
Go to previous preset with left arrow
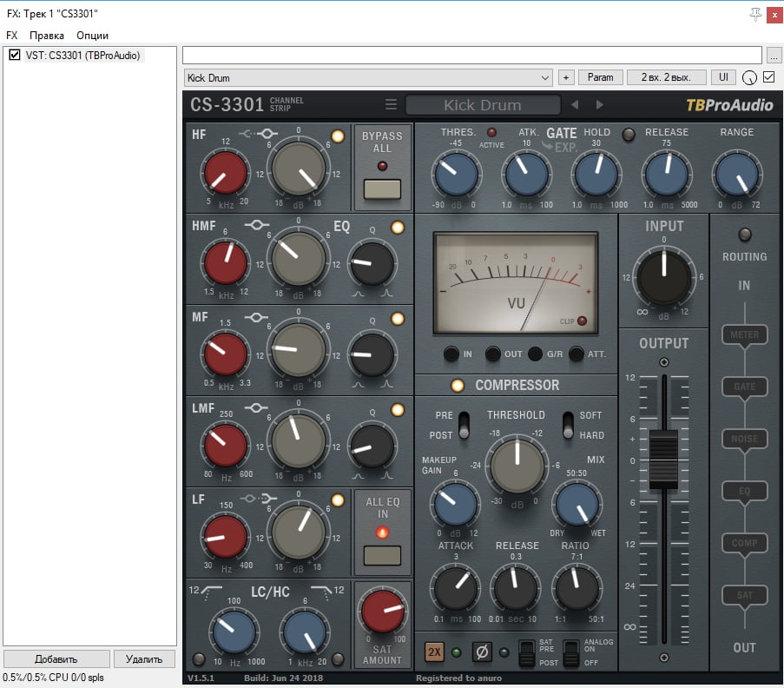click(574, 105)
